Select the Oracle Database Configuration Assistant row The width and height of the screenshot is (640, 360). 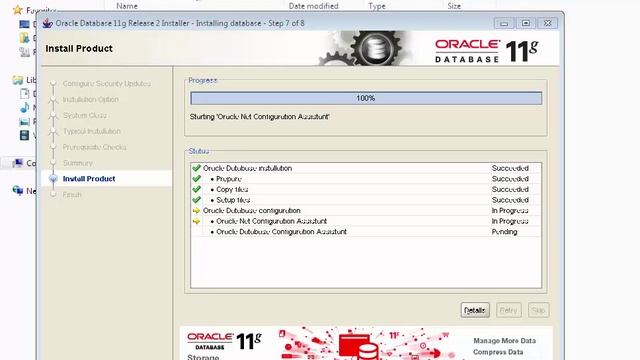tap(366, 232)
